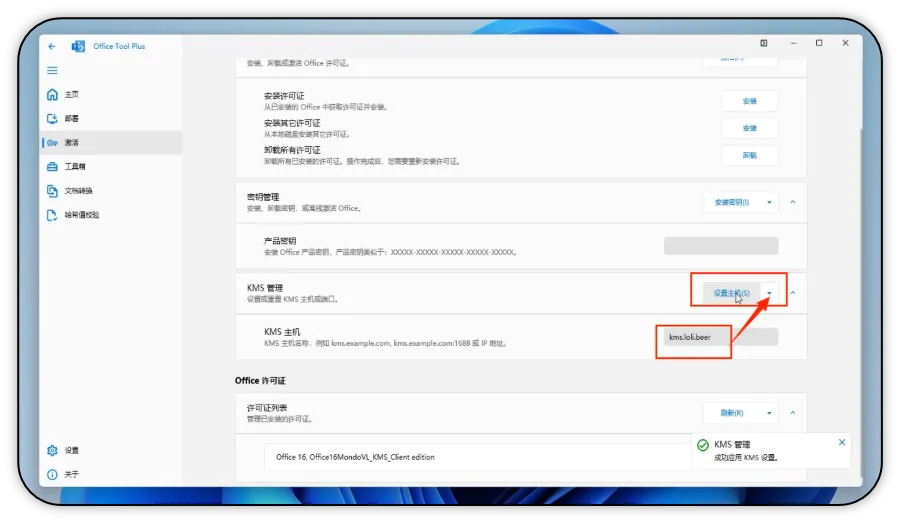The width and height of the screenshot is (900, 523).
Task: Close the Office Tool Plus window
Action: (x=845, y=43)
